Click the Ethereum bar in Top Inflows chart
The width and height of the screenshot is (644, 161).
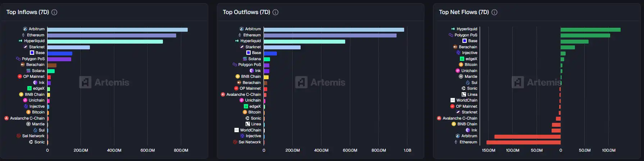tap(111, 35)
